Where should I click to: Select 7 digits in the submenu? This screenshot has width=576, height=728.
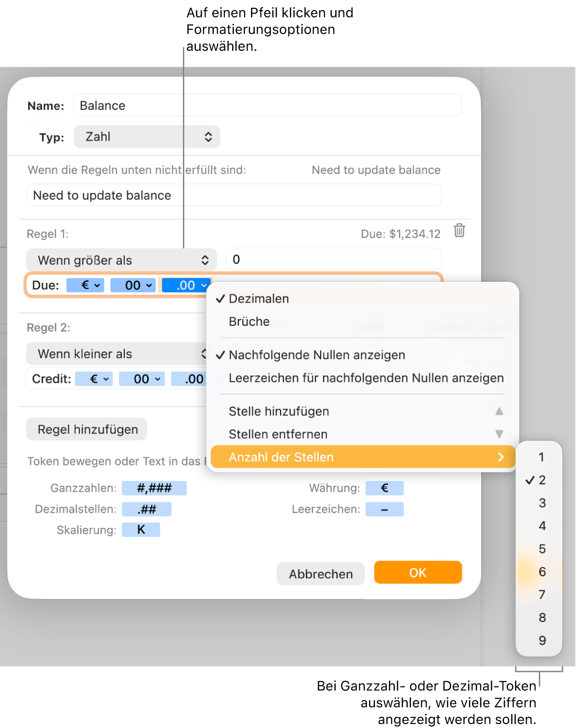tap(539, 595)
